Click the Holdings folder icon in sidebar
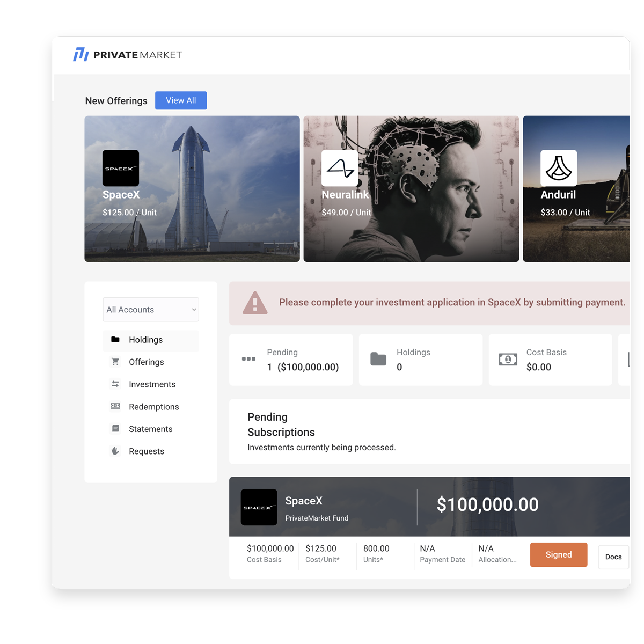Viewport: 644px width, 644px height. click(x=115, y=340)
